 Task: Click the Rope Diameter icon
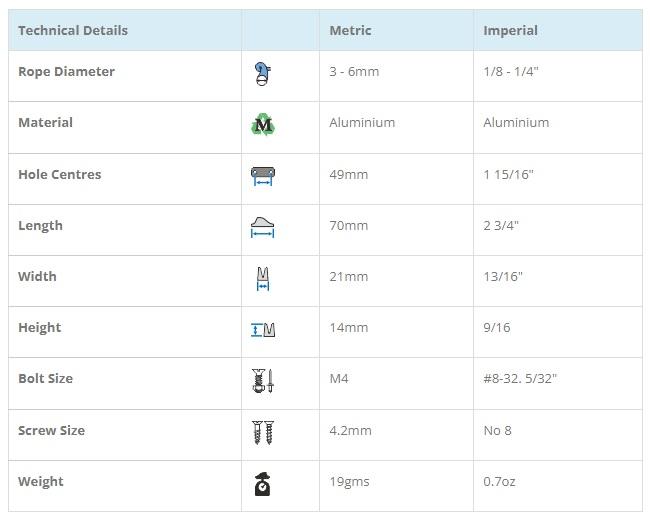coord(263,72)
